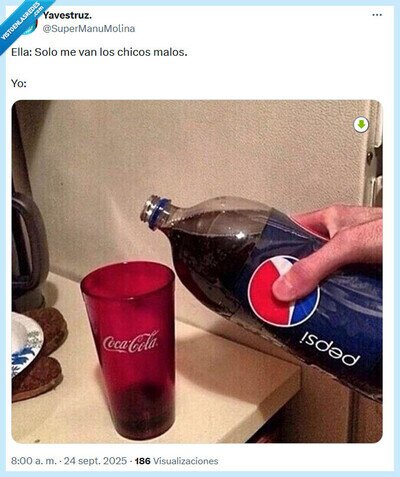Click the green download arrow icon
Screen dimensions: 400x477
361,125
